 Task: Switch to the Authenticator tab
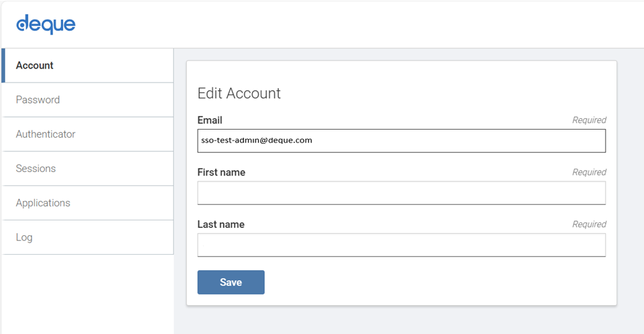(46, 134)
